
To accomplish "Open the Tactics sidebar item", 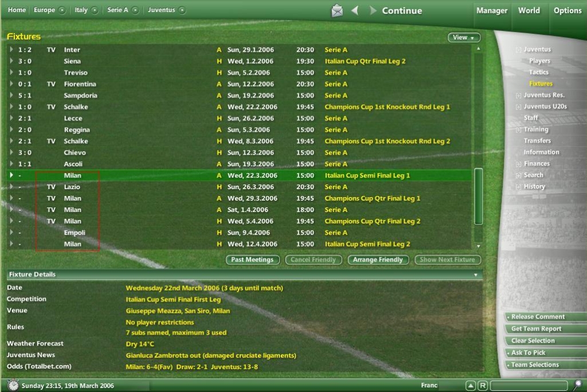I will (539, 72).
